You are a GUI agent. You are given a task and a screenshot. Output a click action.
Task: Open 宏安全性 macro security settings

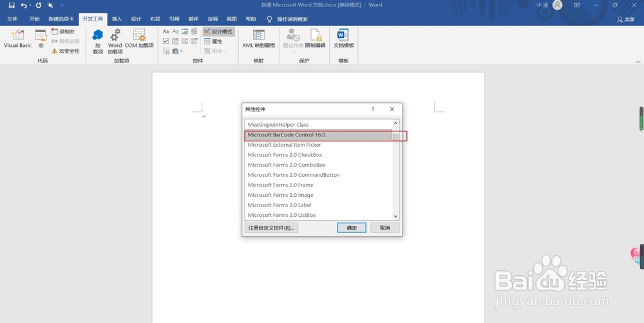coord(65,51)
